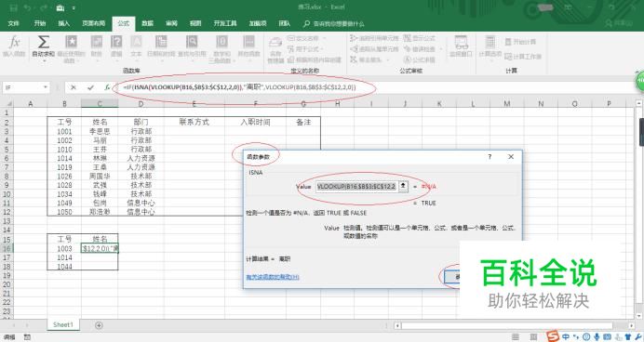Switch to the 开始 Home tab

coord(40,23)
